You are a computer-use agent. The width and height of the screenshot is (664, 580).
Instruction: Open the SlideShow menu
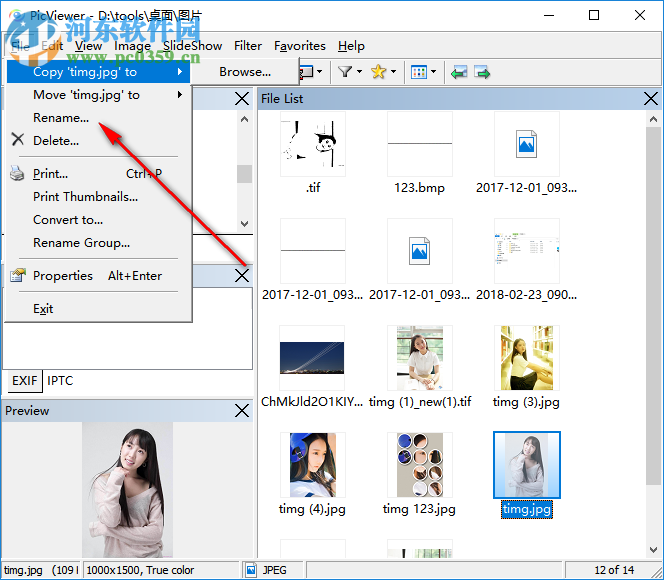pyautogui.click(x=192, y=46)
